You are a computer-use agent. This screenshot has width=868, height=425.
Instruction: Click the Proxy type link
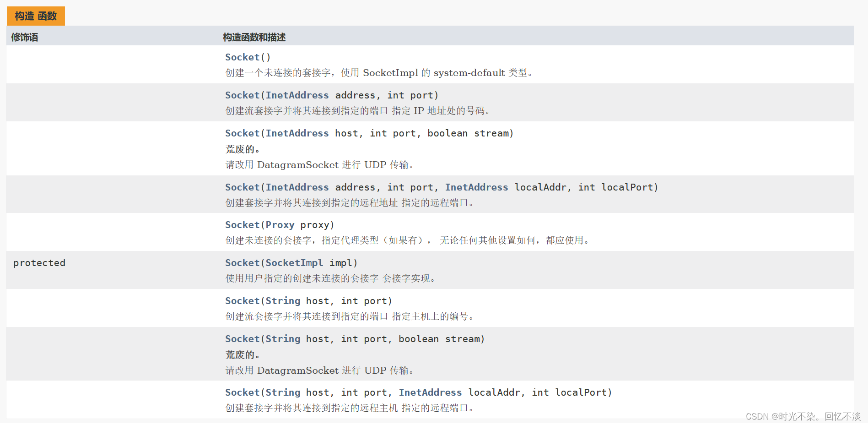[x=280, y=225]
